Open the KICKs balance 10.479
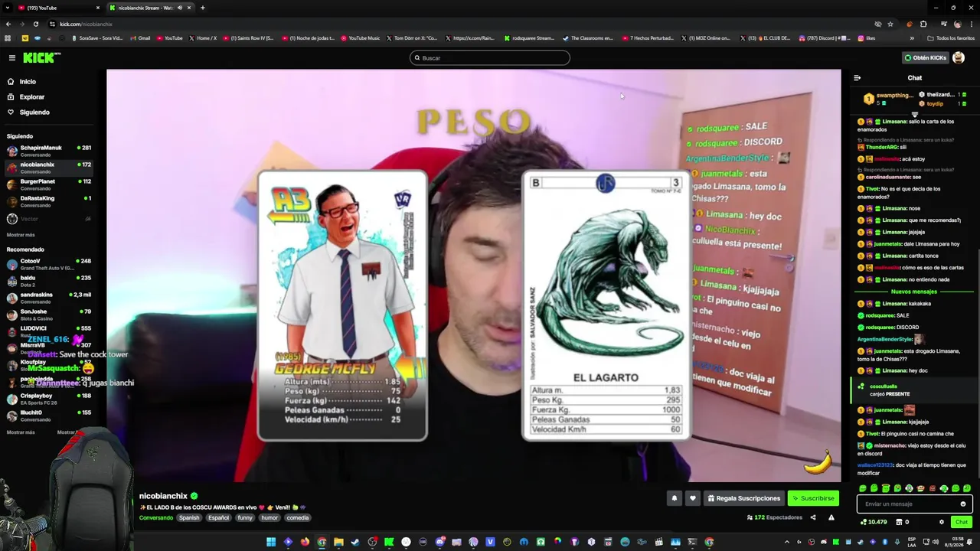This screenshot has height=551, width=980. tap(874, 522)
